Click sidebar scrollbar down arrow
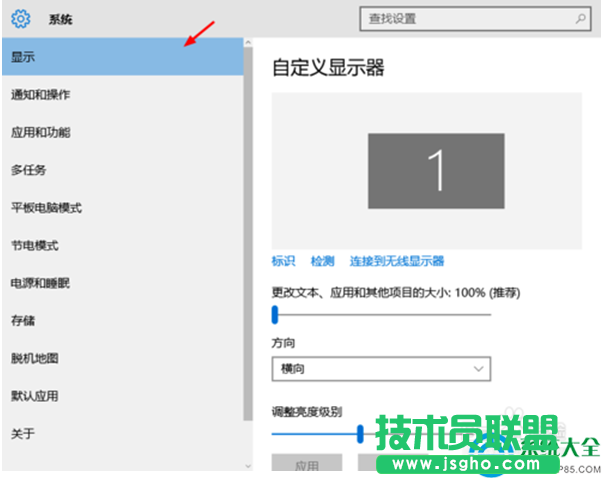The height and width of the screenshot is (480, 603). click(x=248, y=466)
